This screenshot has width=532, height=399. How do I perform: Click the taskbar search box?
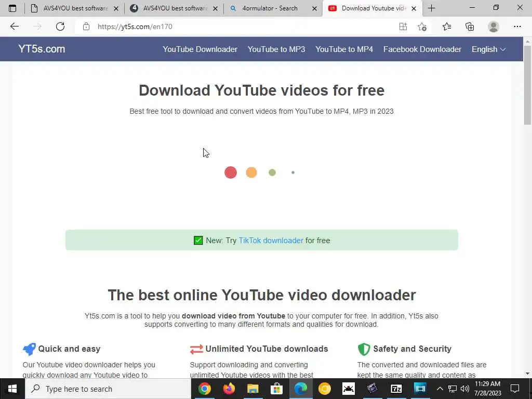109,389
